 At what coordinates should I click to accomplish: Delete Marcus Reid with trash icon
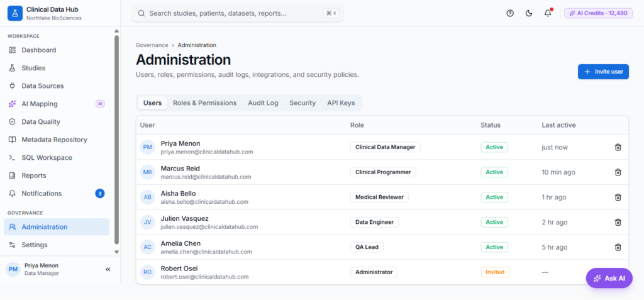(x=618, y=172)
